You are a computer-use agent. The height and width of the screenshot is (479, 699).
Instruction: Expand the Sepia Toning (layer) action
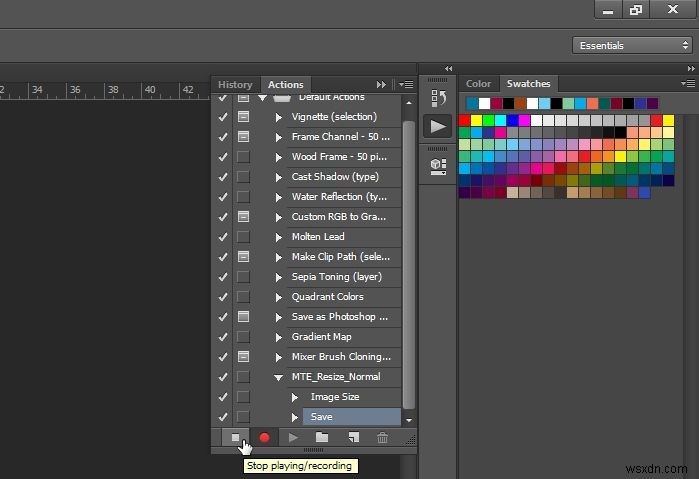[x=279, y=277]
